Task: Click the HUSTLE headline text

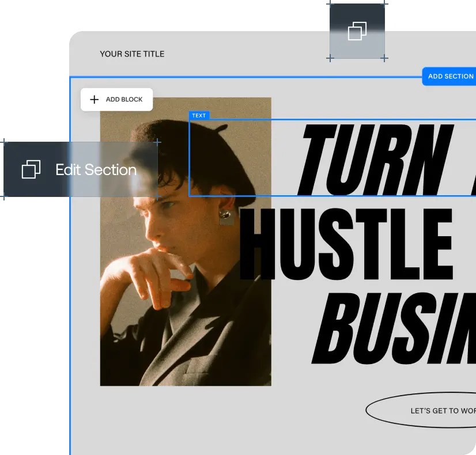Action: coord(346,245)
